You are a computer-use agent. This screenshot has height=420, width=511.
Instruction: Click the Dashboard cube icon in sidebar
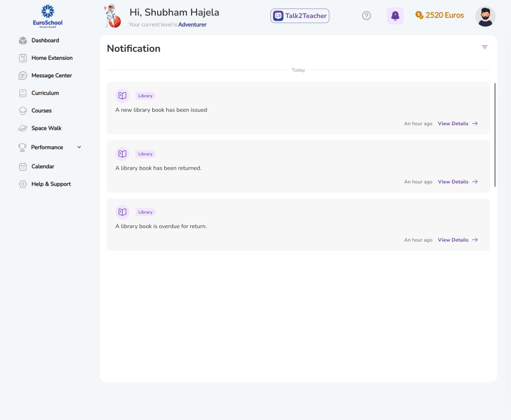point(23,40)
